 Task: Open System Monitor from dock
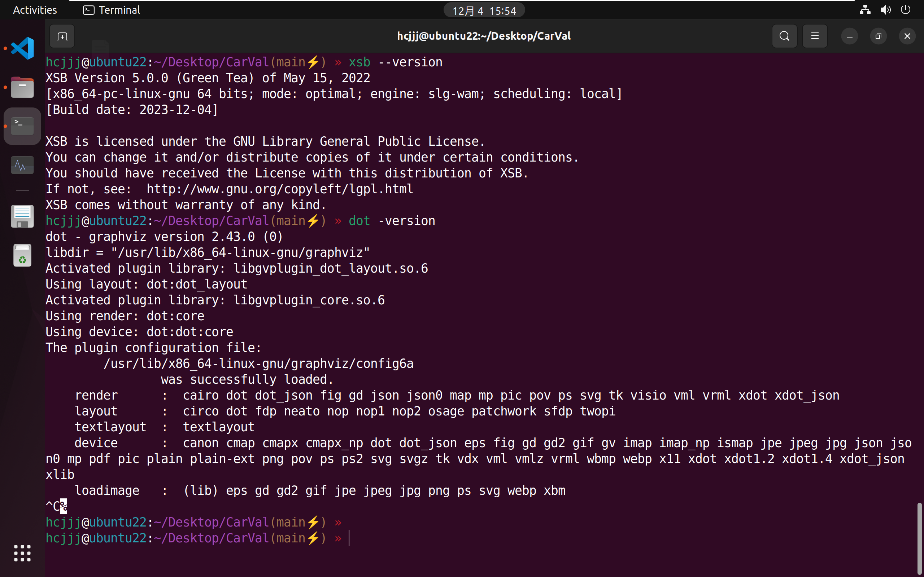click(22, 166)
